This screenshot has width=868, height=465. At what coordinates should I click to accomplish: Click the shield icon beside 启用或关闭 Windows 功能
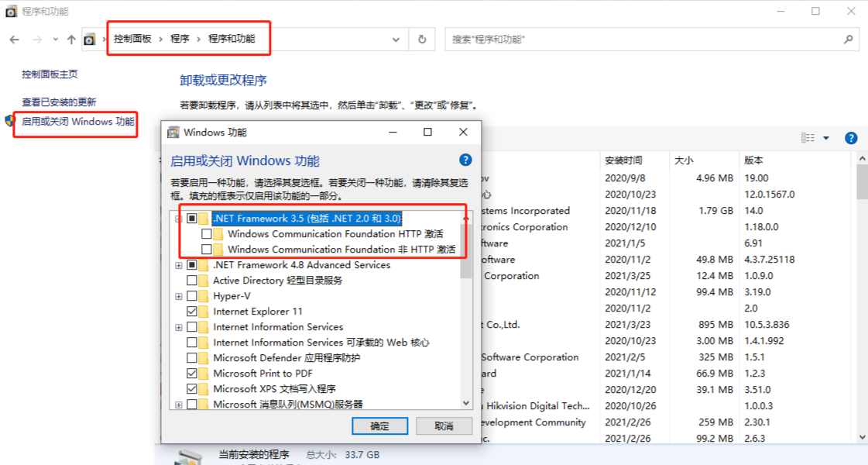pyautogui.click(x=9, y=122)
